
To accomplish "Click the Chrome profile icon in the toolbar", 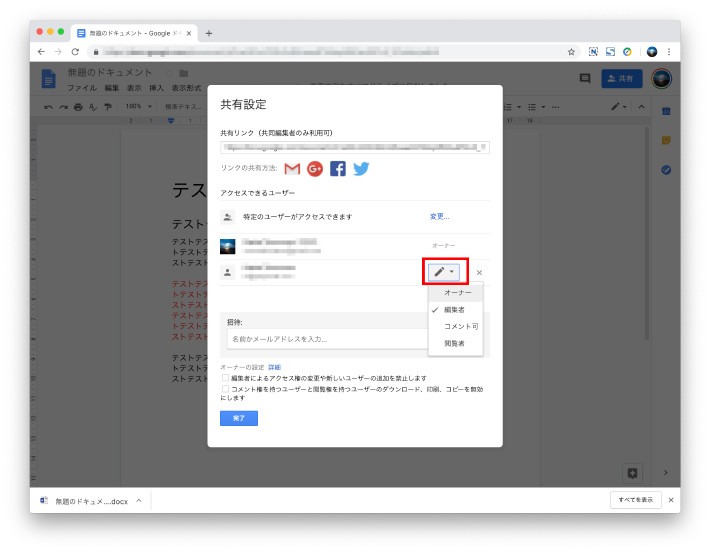I will (652, 52).
